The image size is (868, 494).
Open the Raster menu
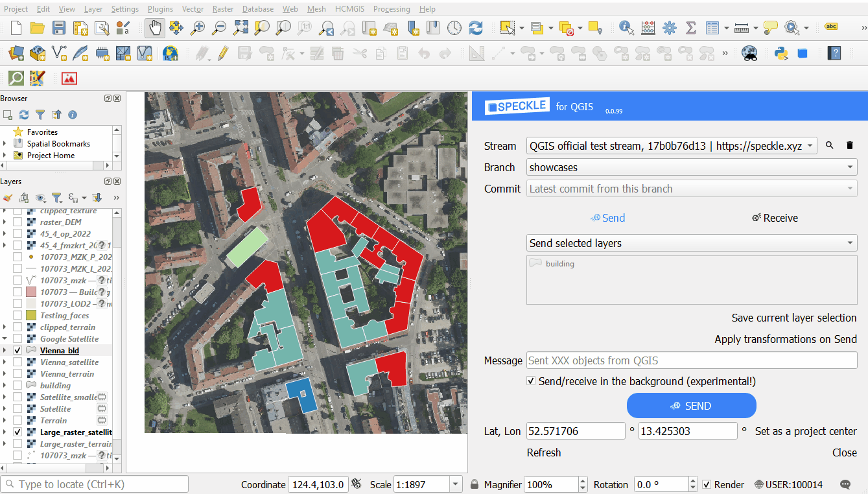223,9
